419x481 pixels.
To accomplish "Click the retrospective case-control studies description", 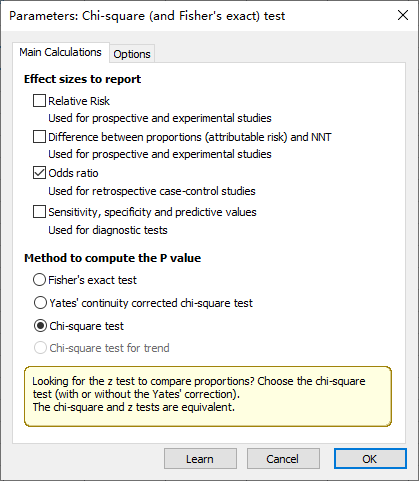I will 152,191.
